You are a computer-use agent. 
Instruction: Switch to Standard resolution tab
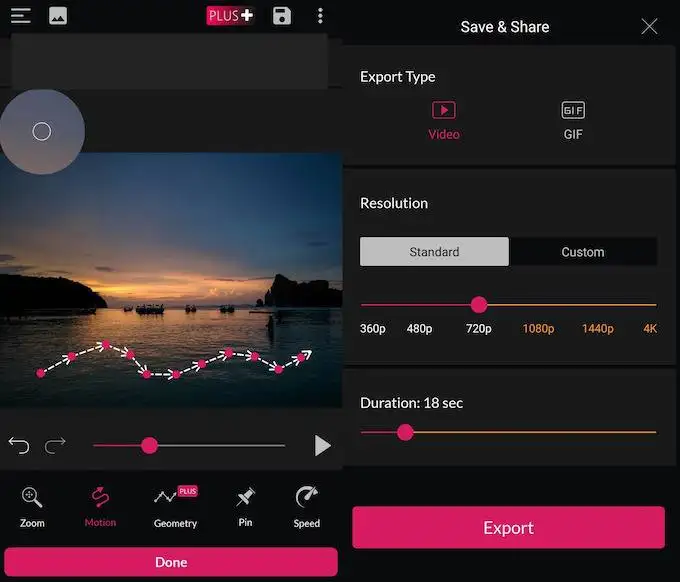tap(434, 252)
